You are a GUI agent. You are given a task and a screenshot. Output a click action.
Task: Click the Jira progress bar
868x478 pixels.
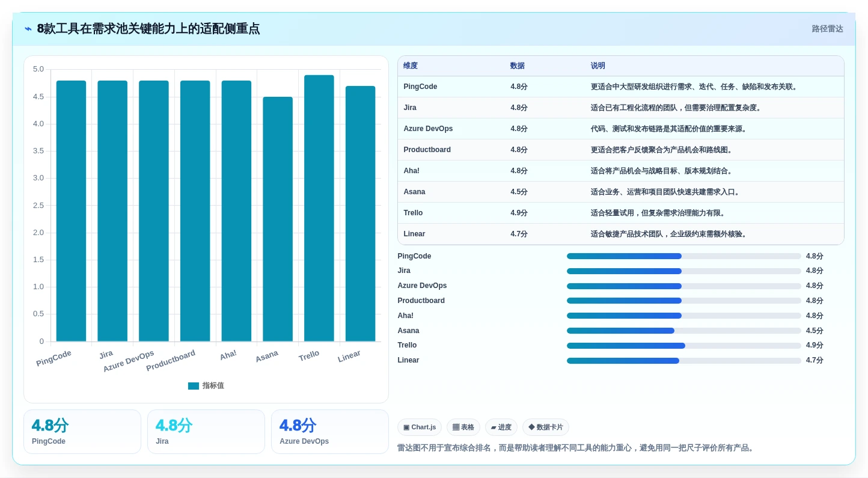(x=684, y=271)
